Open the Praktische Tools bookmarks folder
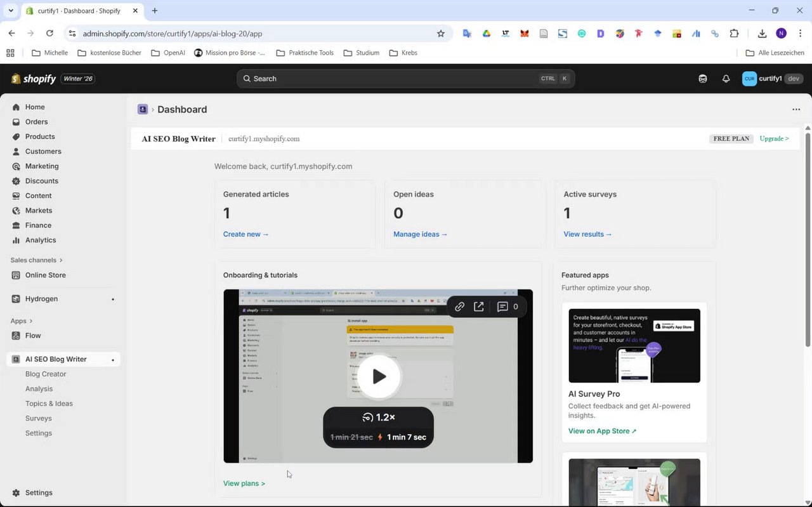The height and width of the screenshot is (507, 812). pyautogui.click(x=305, y=53)
